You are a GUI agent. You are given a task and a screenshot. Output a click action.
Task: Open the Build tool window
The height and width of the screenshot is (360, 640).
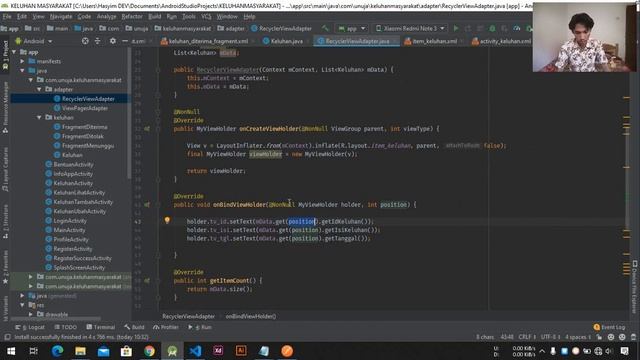(x=134, y=327)
